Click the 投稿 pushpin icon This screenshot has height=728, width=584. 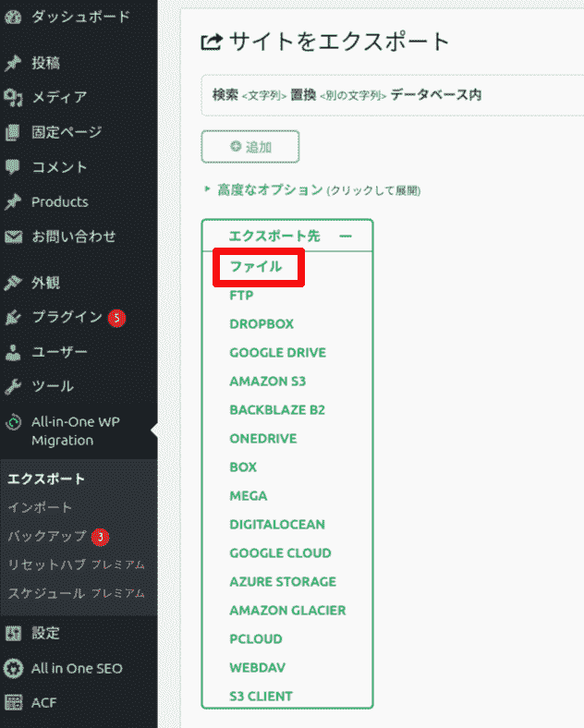click(13, 63)
